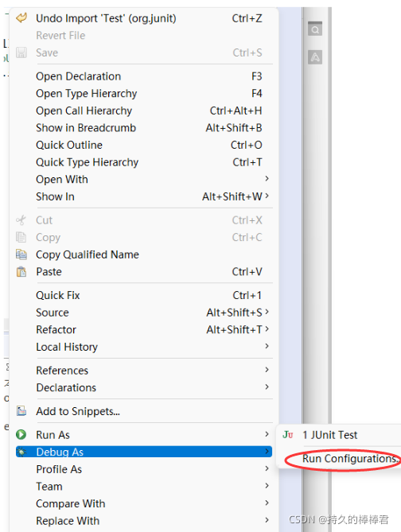The width and height of the screenshot is (401, 532).
Task: Click the Debug As bug icon
Action: (21, 452)
